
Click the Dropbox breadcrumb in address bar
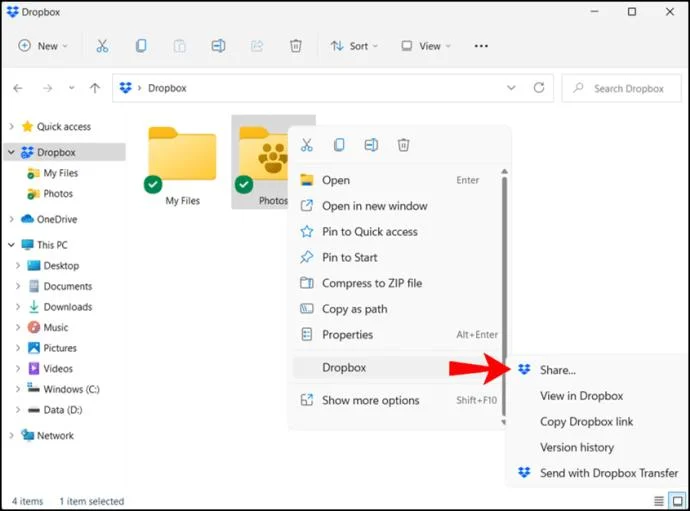click(x=167, y=88)
